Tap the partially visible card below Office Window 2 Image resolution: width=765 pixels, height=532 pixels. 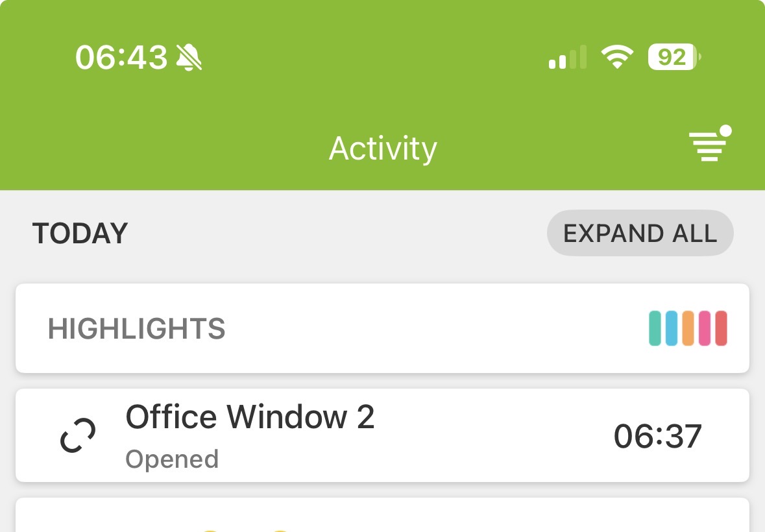point(382,516)
